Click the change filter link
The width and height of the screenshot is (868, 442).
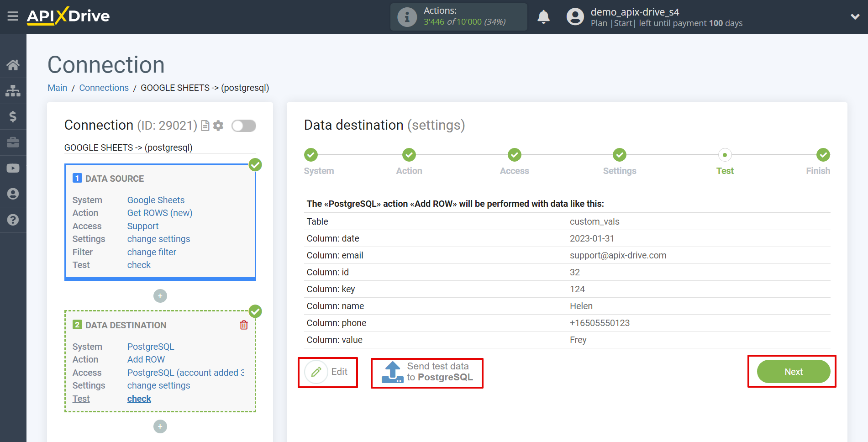pos(152,252)
